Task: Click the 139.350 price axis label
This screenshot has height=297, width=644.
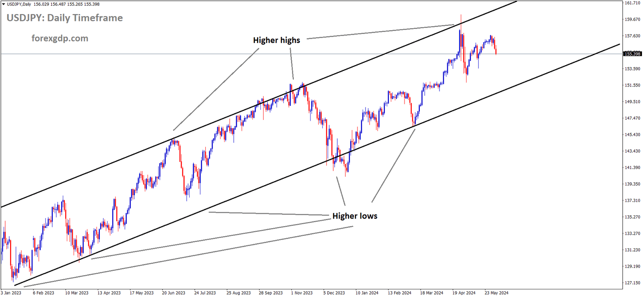Action: point(632,184)
